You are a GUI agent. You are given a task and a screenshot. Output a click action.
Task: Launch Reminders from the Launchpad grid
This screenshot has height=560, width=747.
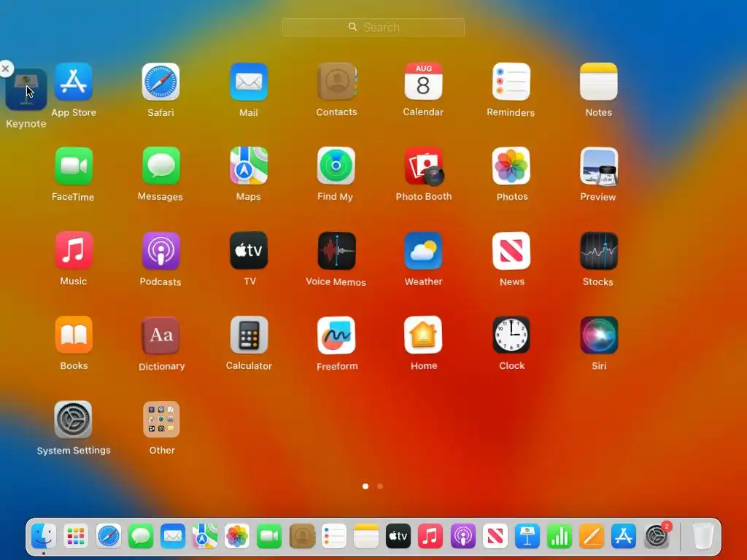pyautogui.click(x=511, y=82)
